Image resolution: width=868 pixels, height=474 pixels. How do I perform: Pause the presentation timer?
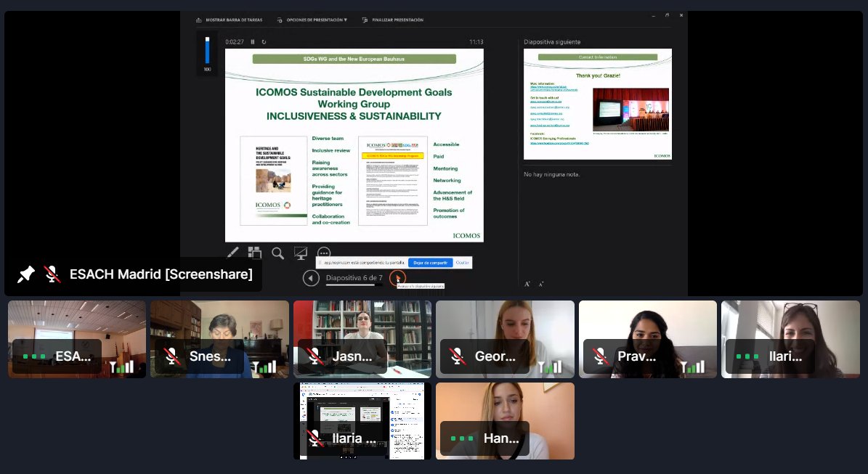click(253, 42)
